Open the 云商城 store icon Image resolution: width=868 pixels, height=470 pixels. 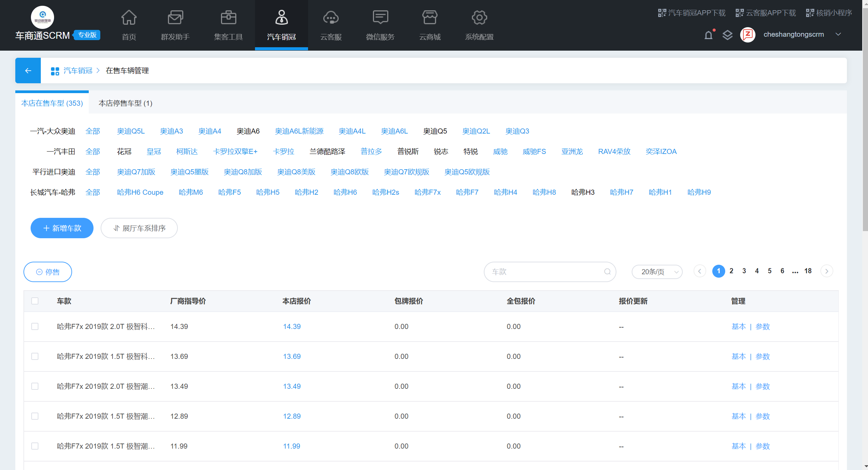430,18
